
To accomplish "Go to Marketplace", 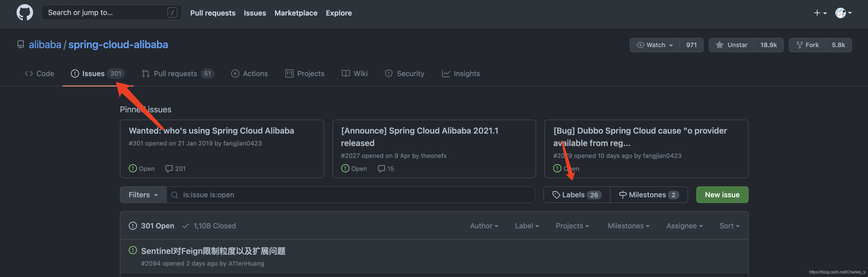I will pyautogui.click(x=296, y=13).
